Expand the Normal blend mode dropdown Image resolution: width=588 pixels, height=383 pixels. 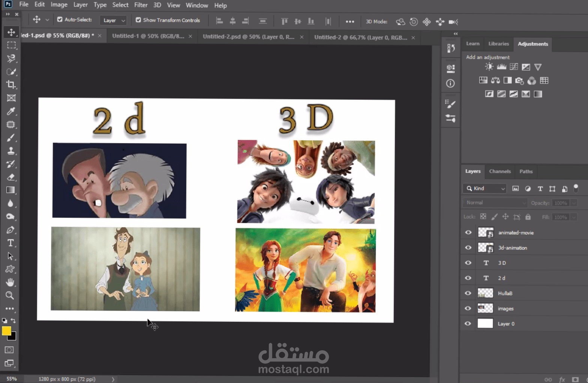(495, 203)
